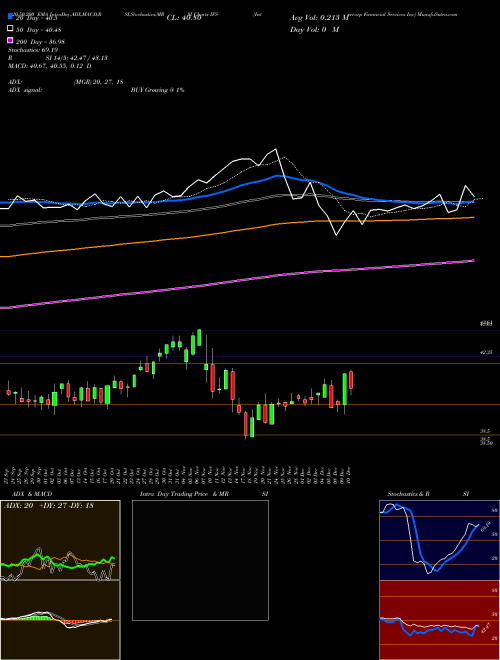Screen dimensions: 500x660
Task: Click the '(MGR) 20, 27, 18' ADX values
Action: [98, 82]
